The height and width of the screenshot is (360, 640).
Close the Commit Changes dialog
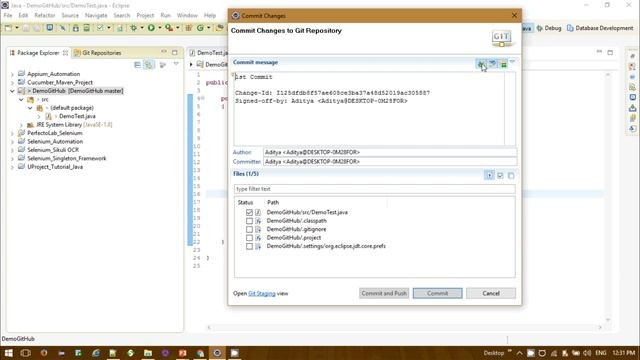(514, 16)
